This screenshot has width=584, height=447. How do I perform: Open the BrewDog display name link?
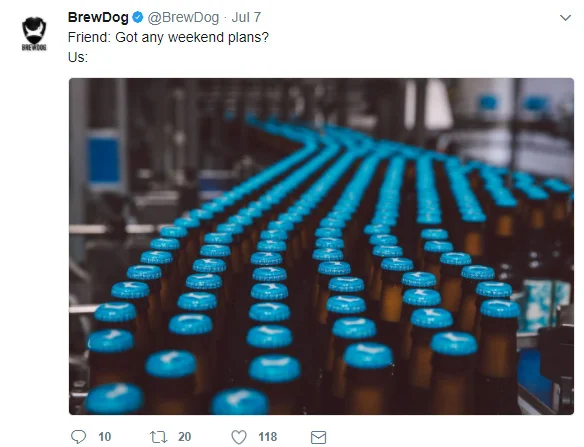(98, 18)
